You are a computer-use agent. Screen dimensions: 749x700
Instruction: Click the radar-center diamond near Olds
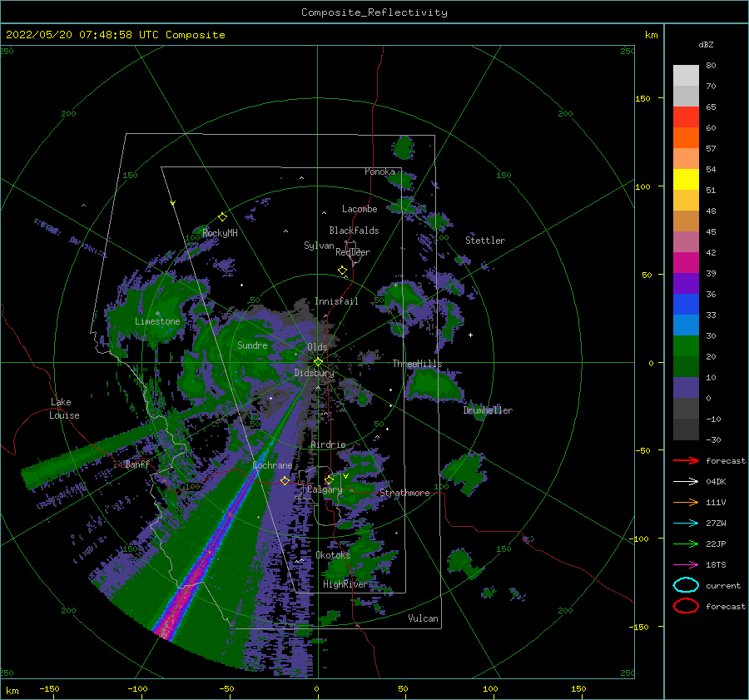[x=318, y=362]
